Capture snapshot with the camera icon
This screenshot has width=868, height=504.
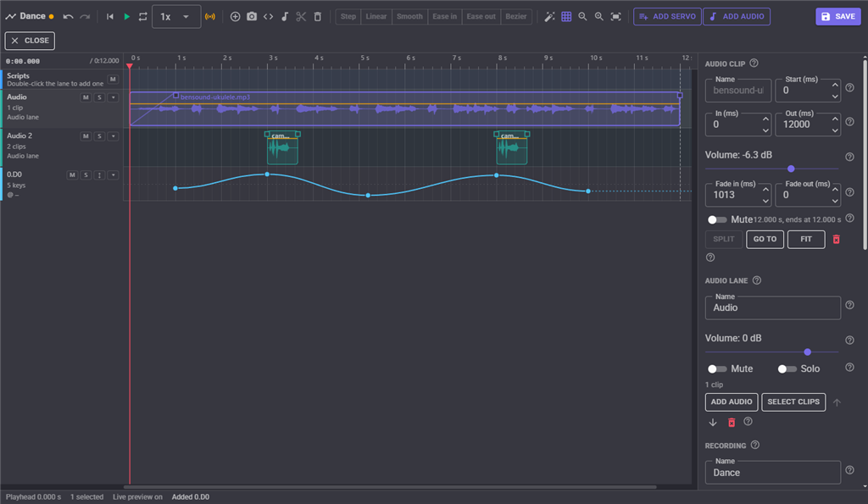click(x=252, y=17)
